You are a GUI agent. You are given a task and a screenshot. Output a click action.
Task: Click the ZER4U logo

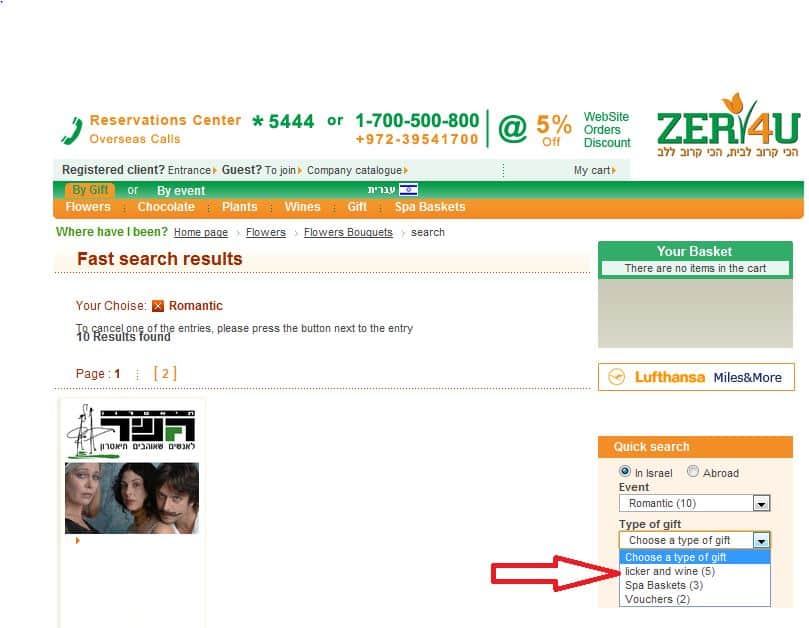tap(728, 125)
